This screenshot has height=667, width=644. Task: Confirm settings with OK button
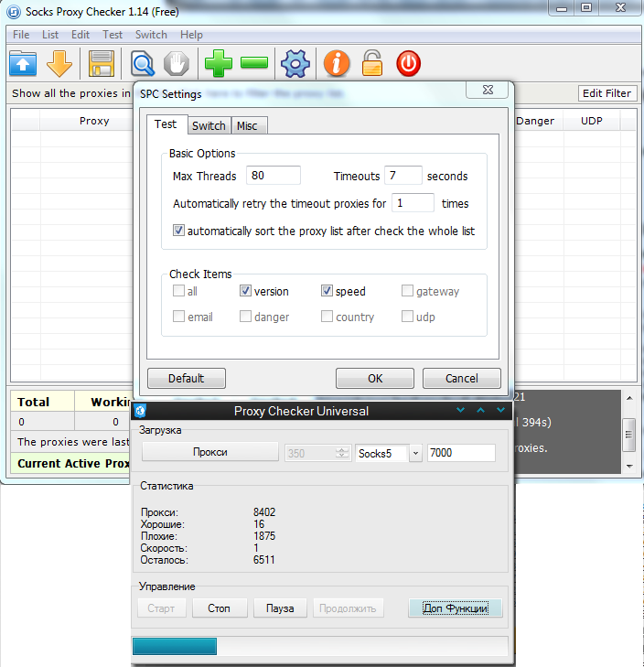point(375,378)
